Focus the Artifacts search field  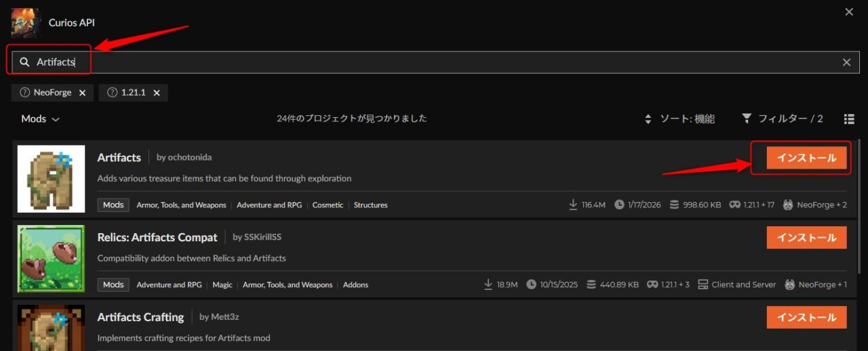click(435, 62)
